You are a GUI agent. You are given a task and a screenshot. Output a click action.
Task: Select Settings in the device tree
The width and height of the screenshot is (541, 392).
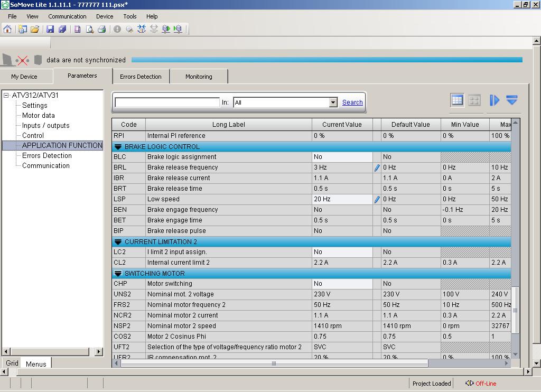[x=34, y=105]
